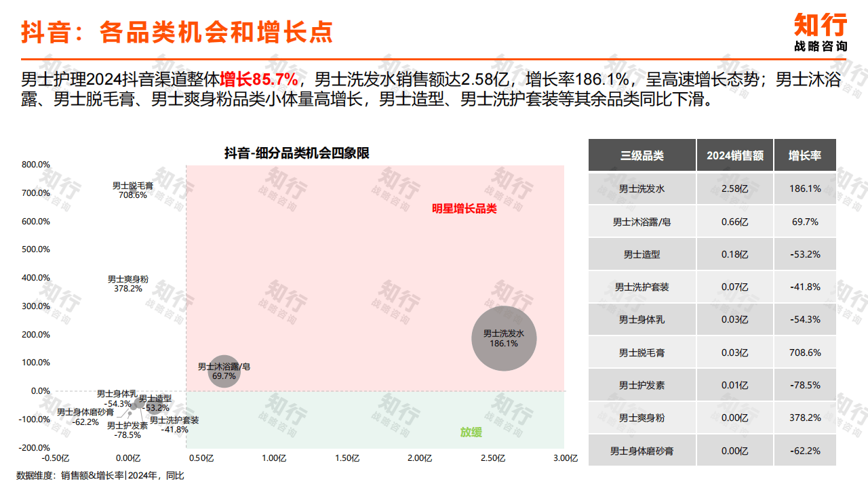The image size is (868, 488).
Task: Select the 男士造型 cell in the table
Action: [x=642, y=254]
